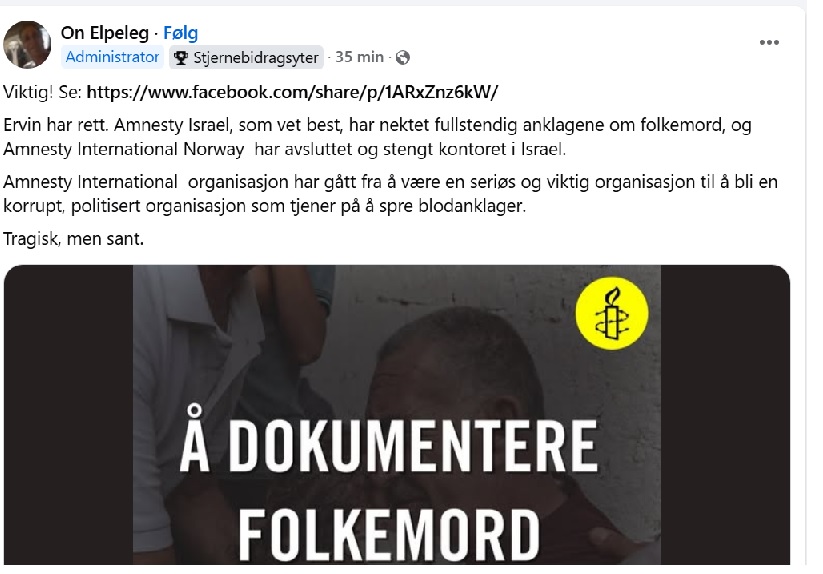Screen dimensions: 823x574
Task: Click the Administrator badge
Action: (112, 57)
